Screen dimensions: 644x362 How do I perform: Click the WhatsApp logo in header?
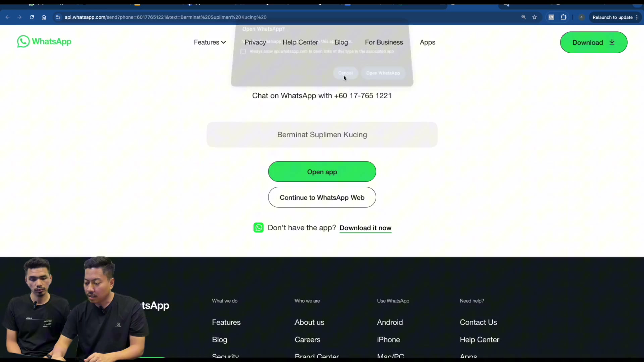pyautogui.click(x=44, y=41)
